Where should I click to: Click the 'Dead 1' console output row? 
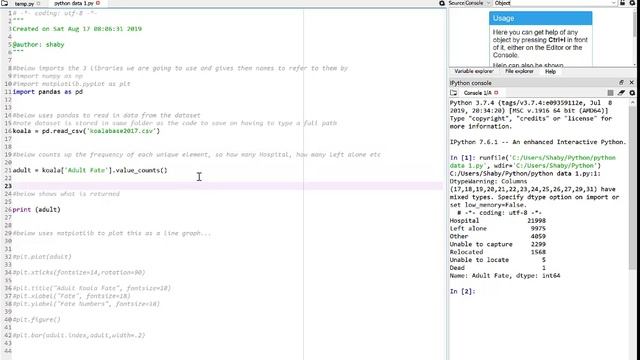tap(498, 268)
